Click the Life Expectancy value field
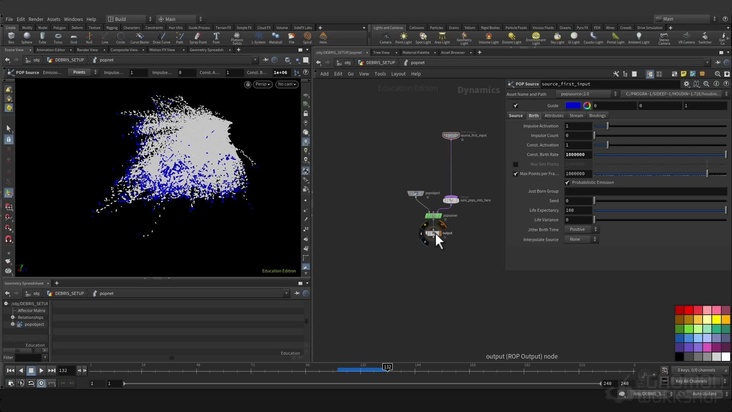The image size is (732, 412). tap(577, 210)
